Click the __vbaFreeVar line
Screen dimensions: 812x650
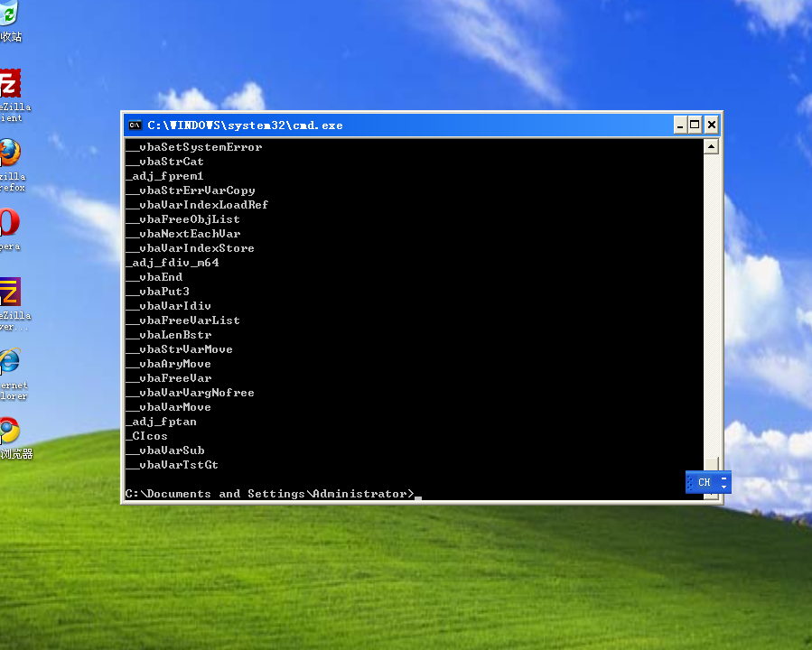coord(169,379)
